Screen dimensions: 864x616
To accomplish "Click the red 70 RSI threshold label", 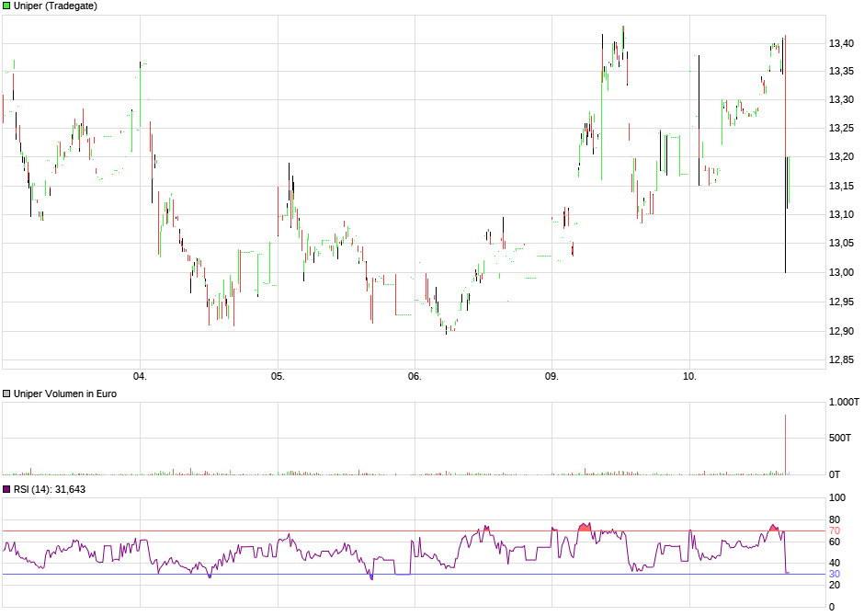I will [835, 531].
